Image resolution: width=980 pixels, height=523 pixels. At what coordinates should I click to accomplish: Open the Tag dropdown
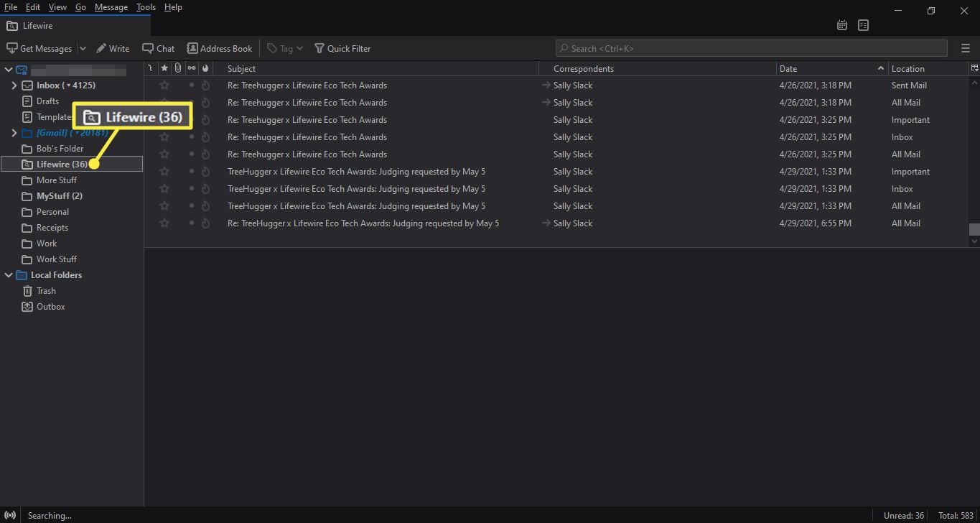coord(285,48)
